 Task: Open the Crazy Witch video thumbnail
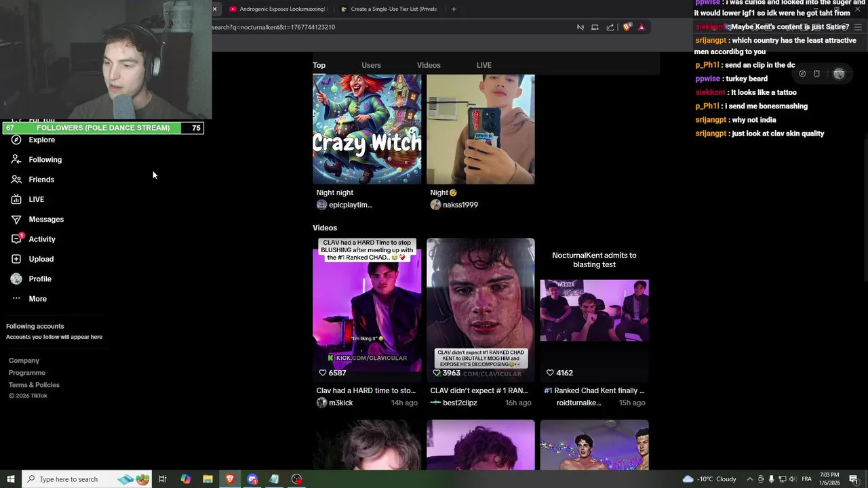pyautogui.click(x=367, y=129)
